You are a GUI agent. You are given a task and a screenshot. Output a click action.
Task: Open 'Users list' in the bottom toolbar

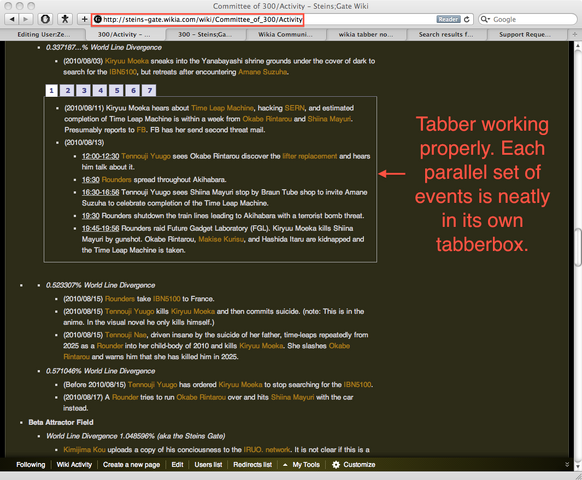pos(208,464)
